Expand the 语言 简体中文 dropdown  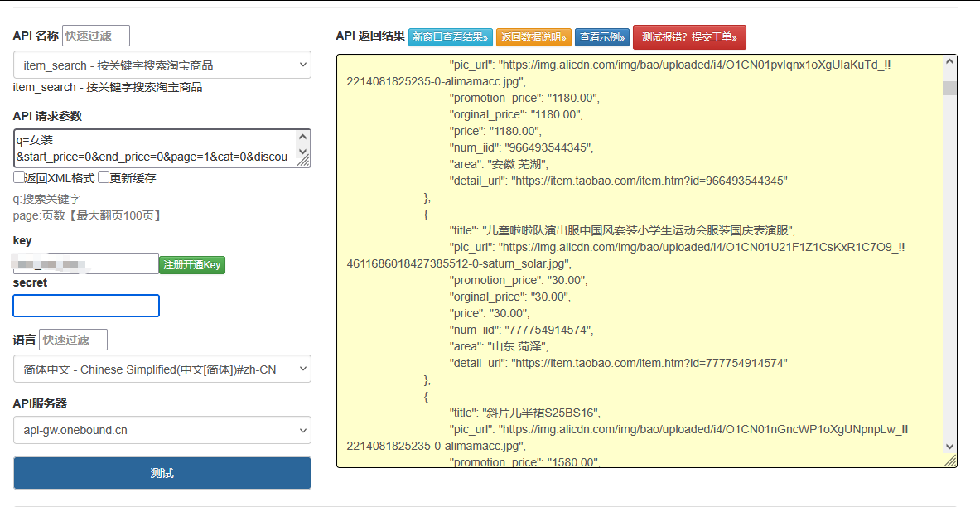162,369
